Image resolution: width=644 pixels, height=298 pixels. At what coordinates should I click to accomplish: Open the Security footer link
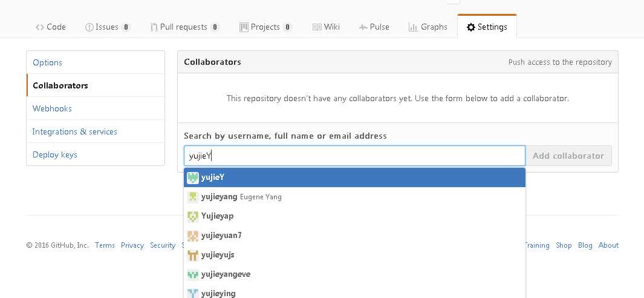click(163, 245)
